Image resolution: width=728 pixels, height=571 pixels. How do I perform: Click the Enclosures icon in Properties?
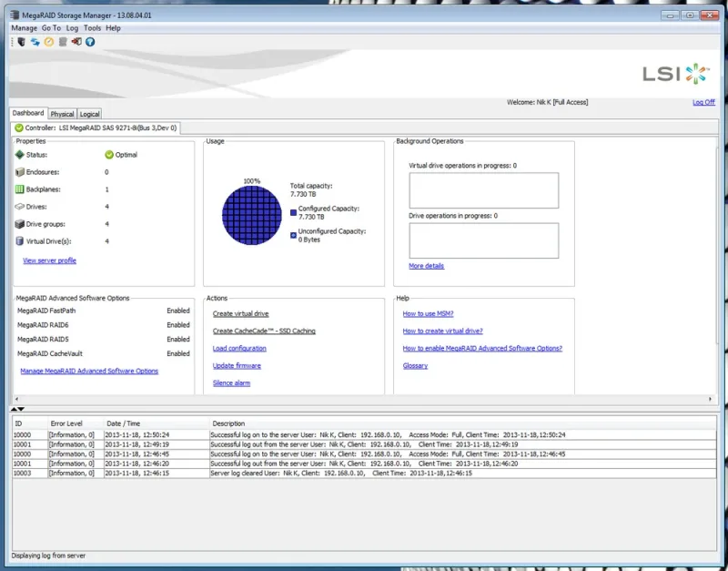tap(19, 172)
